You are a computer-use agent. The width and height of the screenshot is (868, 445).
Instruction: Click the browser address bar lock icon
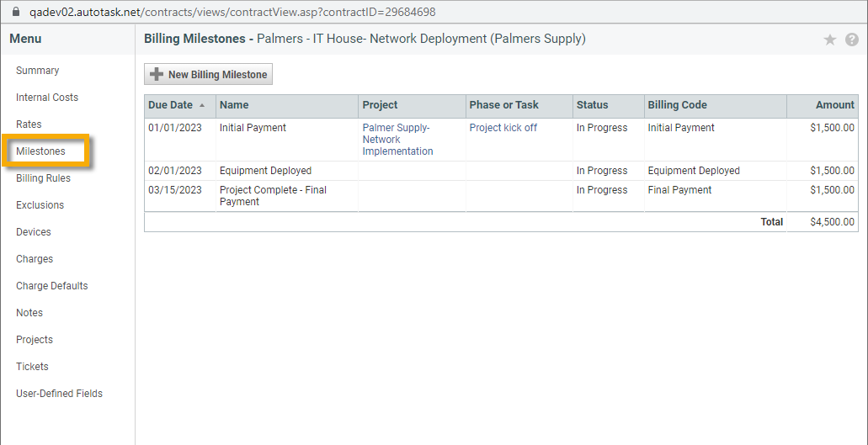coord(14,13)
